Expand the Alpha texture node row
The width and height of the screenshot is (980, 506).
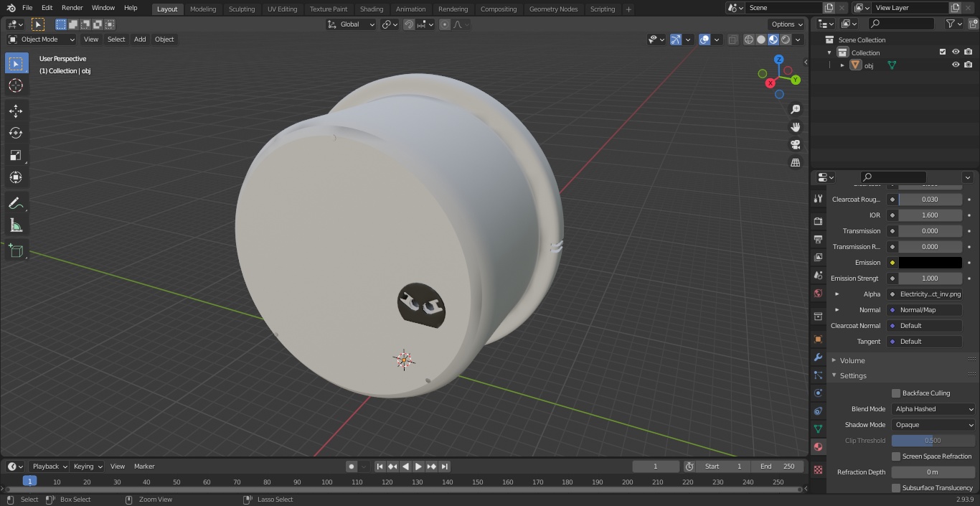coord(837,294)
